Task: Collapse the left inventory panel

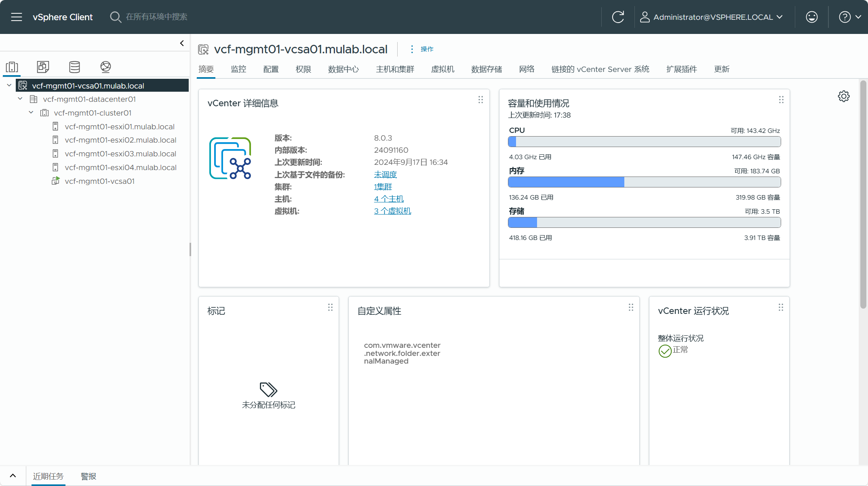Action: (x=181, y=43)
